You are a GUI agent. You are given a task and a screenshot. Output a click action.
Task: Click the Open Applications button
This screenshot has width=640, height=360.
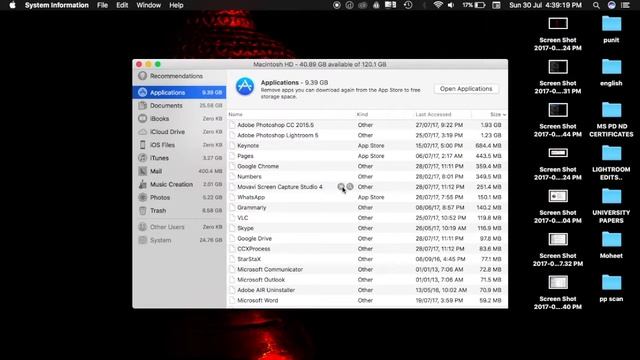[x=466, y=89]
